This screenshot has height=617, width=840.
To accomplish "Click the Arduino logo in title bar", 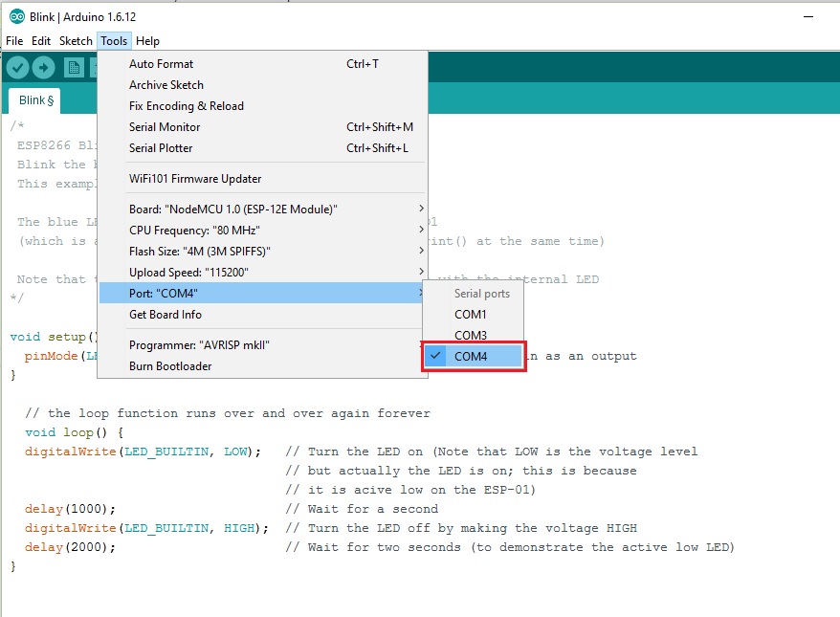I will [x=17, y=17].
